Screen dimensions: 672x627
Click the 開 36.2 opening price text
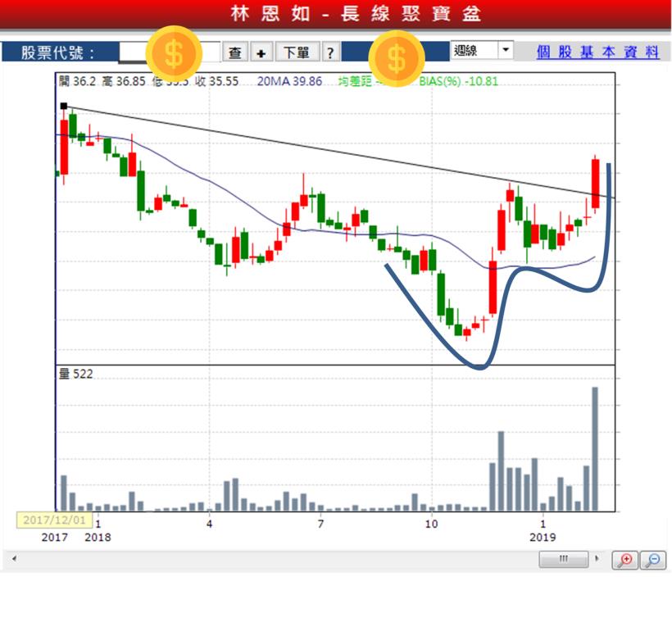coord(78,81)
